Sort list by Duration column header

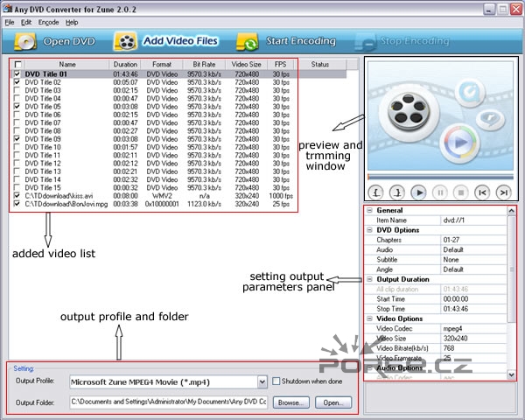pyautogui.click(x=125, y=64)
